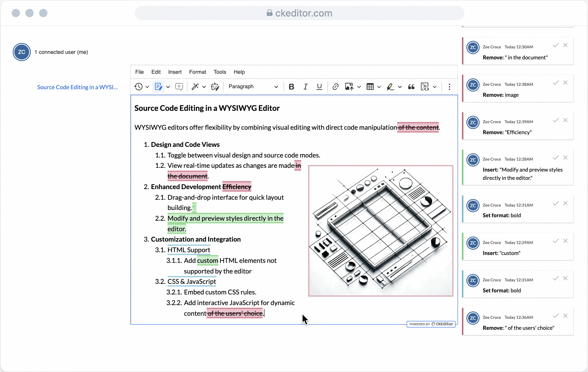Open the AI assistant icon
Image resolution: width=588 pixels, height=372 pixels.
[215, 87]
